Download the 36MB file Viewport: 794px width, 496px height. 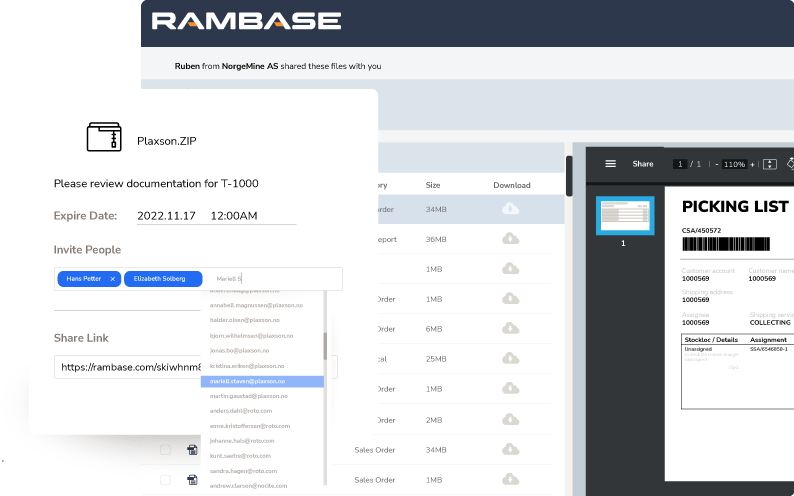point(510,238)
